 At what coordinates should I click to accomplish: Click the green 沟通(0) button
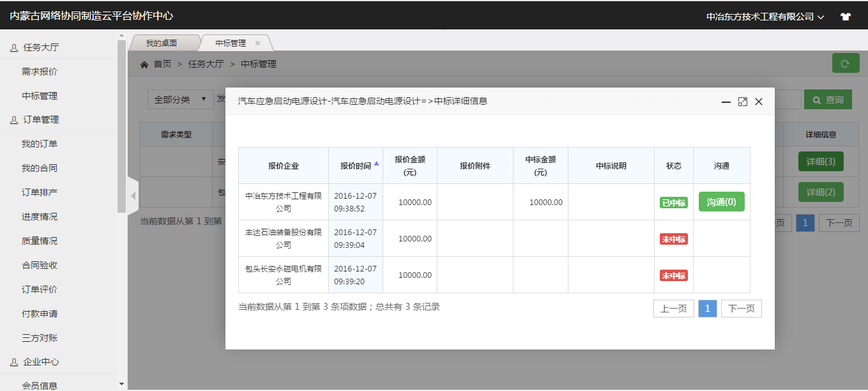coord(721,202)
